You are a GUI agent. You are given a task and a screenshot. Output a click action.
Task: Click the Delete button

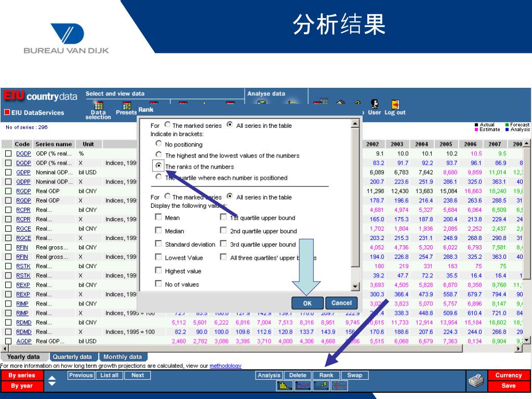tap(298, 375)
